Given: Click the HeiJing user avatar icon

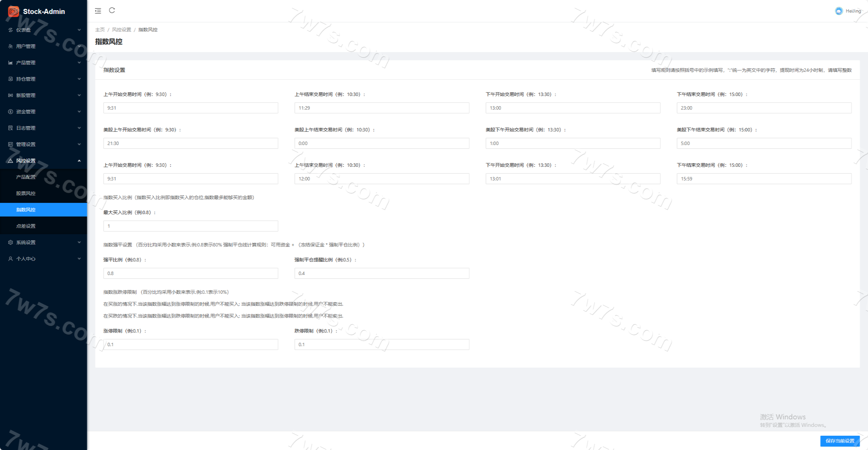Looking at the screenshot, I should [839, 11].
